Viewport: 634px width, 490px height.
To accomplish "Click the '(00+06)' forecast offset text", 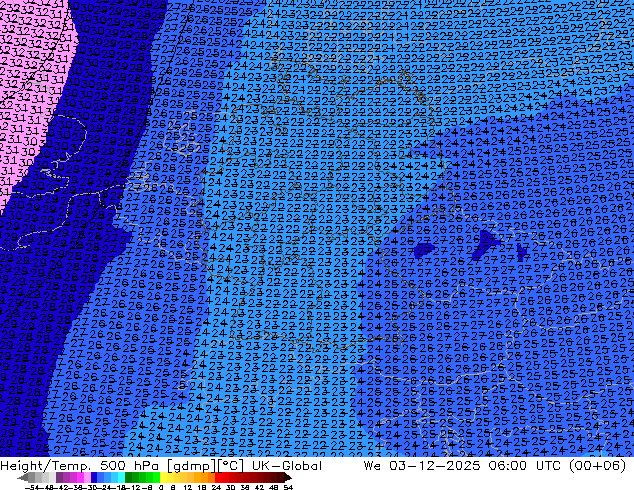I will pos(597,466).
